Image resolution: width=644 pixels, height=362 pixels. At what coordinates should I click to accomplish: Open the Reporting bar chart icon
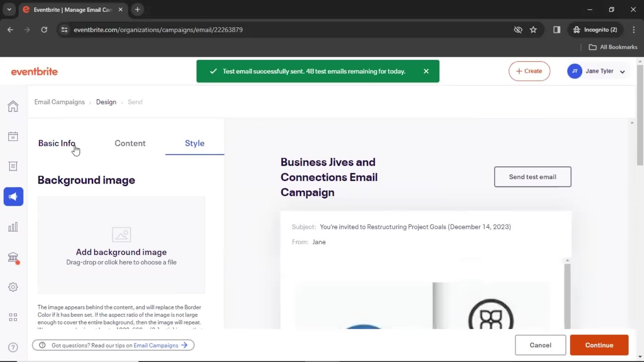click(13, 227)
